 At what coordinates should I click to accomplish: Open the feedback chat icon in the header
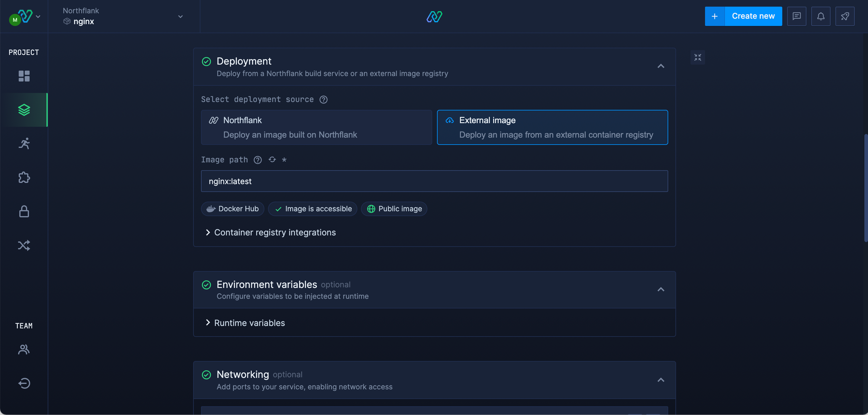(796, 16)
